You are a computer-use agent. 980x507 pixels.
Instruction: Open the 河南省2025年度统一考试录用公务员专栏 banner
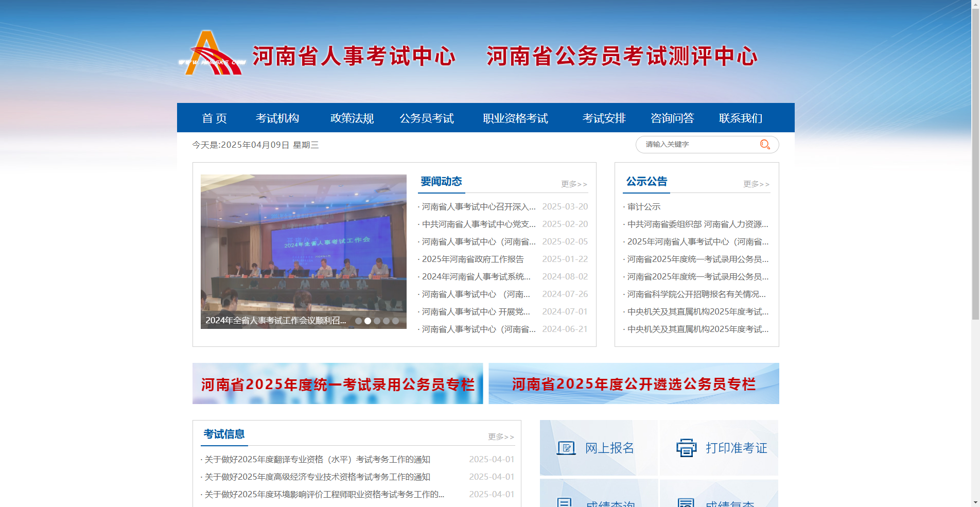[x=337, y=383]
